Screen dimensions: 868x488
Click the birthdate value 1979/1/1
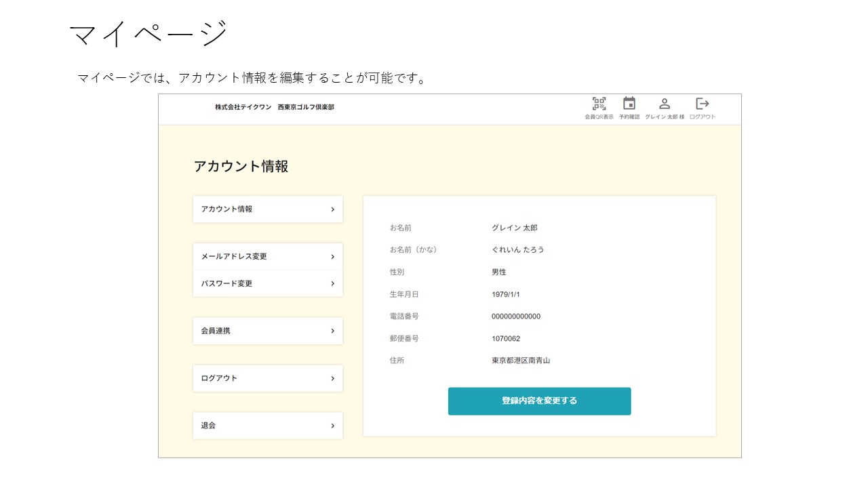point(506,294)
